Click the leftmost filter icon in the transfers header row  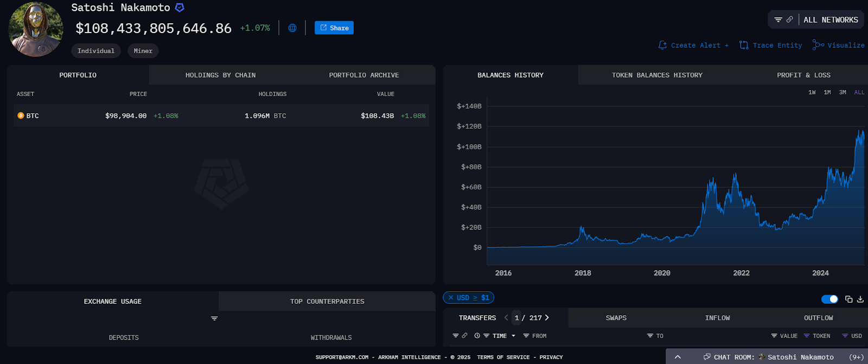(x=456, y=336)
